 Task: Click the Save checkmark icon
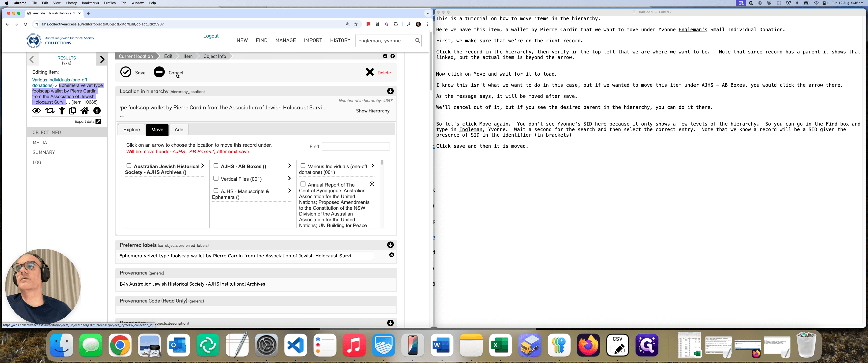(x=126, y=72)
